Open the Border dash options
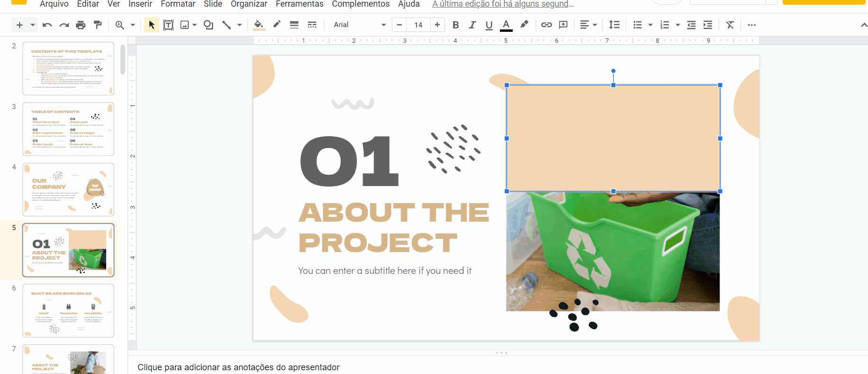 pos(312,25)
